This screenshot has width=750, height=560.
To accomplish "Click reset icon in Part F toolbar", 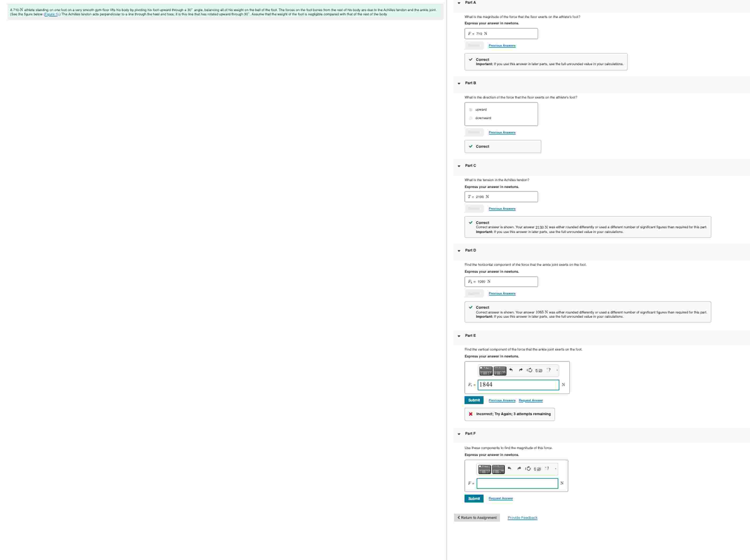I will click(x=528, y=468).
